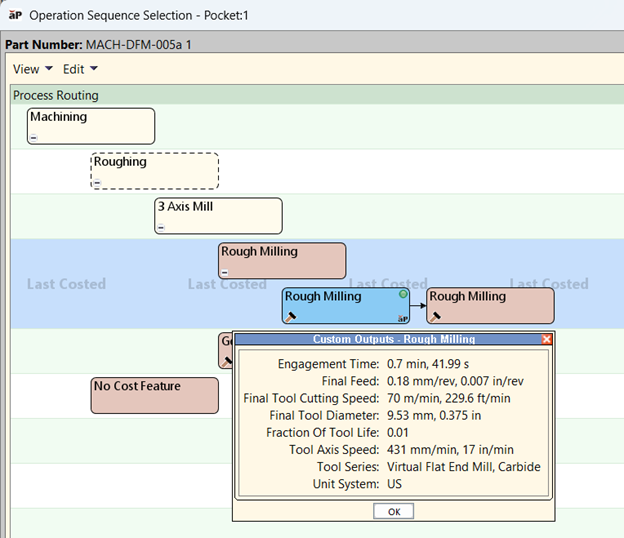
Task: Collapse the parent Rough Milling group node
Action: (225, 272)
